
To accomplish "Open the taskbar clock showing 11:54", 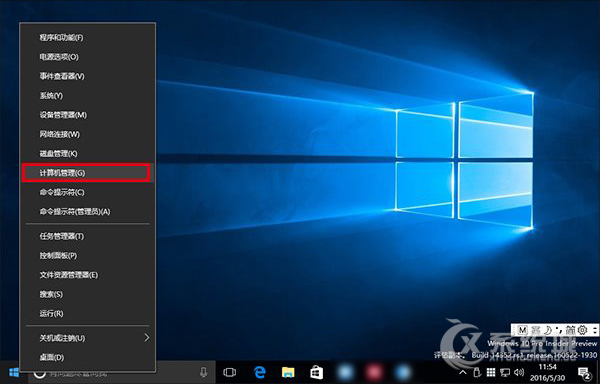I will pos(548,372).
